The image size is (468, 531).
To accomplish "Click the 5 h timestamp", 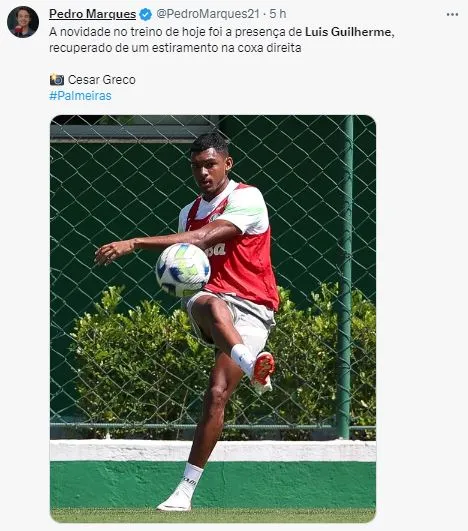I will (278, 14).
